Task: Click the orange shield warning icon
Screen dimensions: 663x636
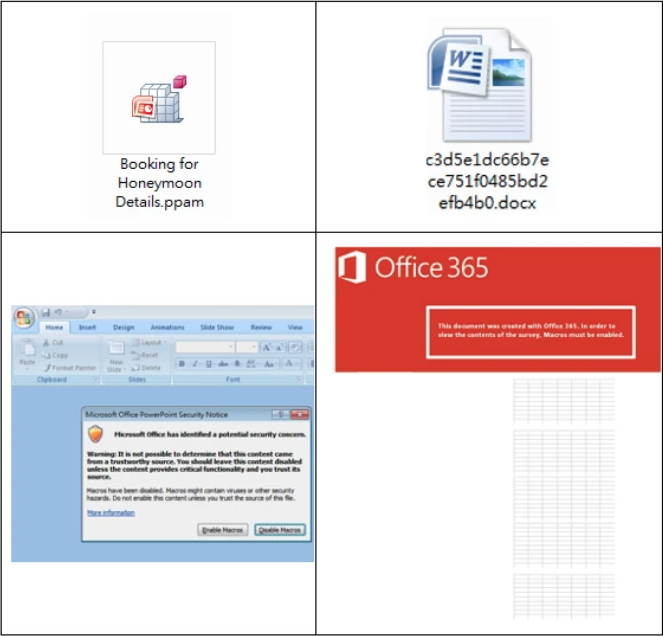Action: [96, 434]
